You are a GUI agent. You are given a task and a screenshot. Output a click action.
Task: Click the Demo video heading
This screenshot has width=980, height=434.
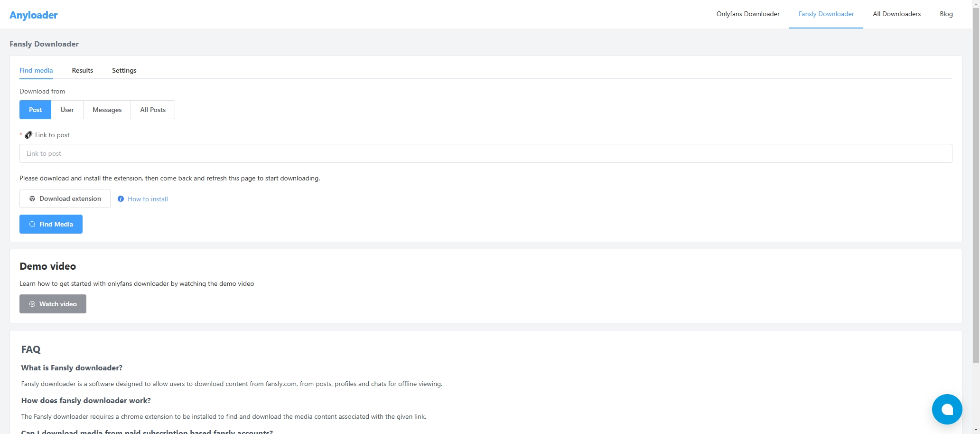coord(47,266)
